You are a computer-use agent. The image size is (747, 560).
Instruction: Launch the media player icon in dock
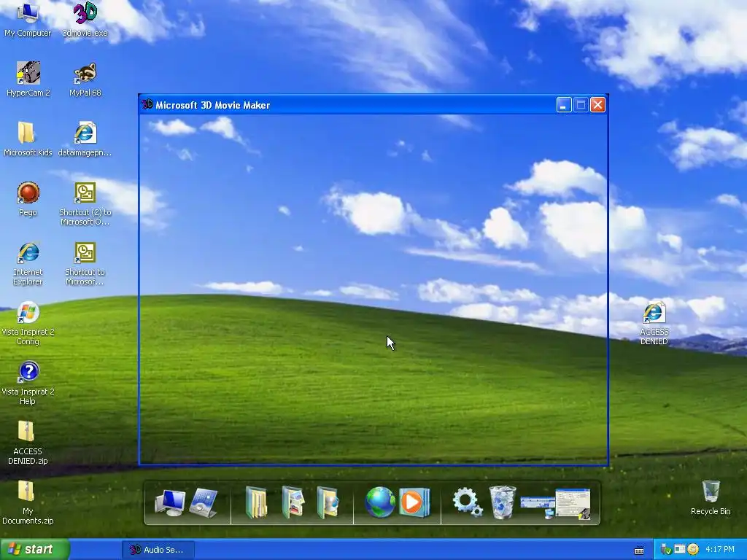pyautogui.click(x=414, y=502)
